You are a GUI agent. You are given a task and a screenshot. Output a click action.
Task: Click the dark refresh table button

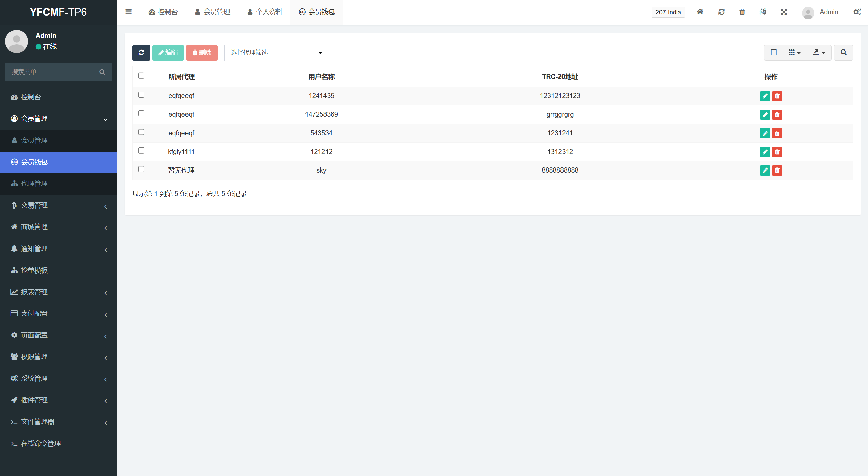[x=141, y=53]
